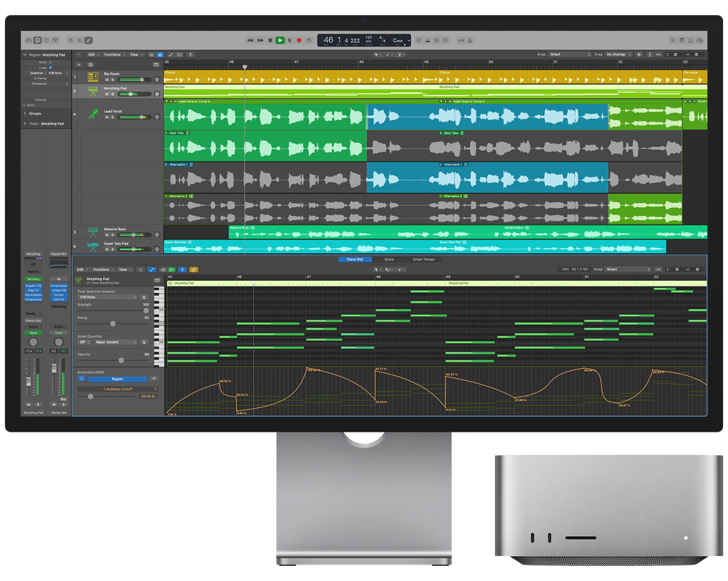Image resolution: width=728 pixels, height=581 pixels.
Task: Click the Big Room drum machine icon
Action: click(93, 77)
